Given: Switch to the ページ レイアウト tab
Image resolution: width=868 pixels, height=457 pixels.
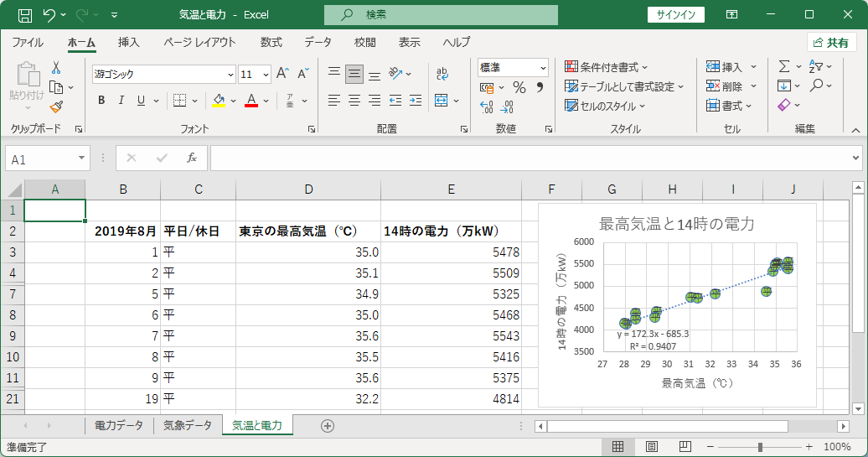Looking at the screenshot, I should tap(199, 43).
